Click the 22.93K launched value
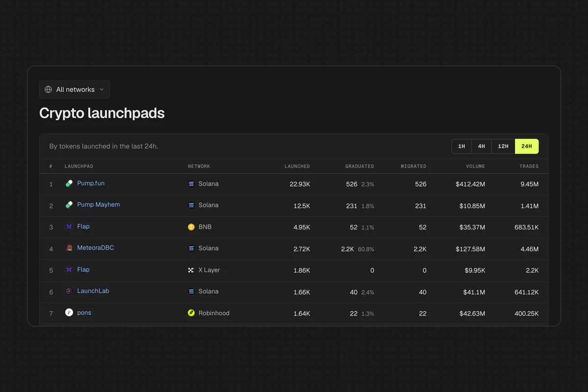588x392 pixels. click(x=300, y=184)
